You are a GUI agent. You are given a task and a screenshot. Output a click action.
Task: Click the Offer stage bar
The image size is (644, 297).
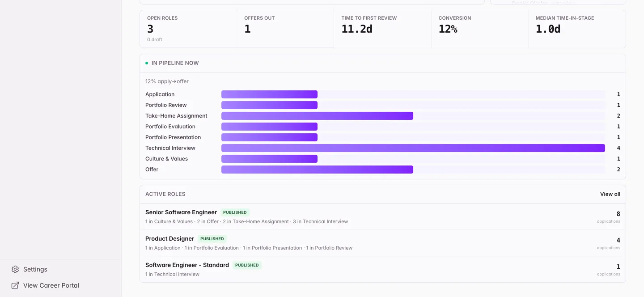click(317, 170)
